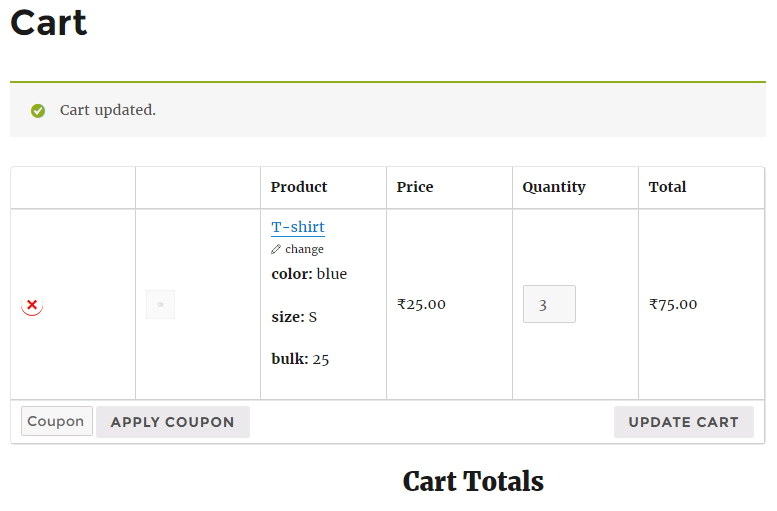Click the change link under T-shirt
This screenshot has height=511, width=777.
tap(304, 249)
